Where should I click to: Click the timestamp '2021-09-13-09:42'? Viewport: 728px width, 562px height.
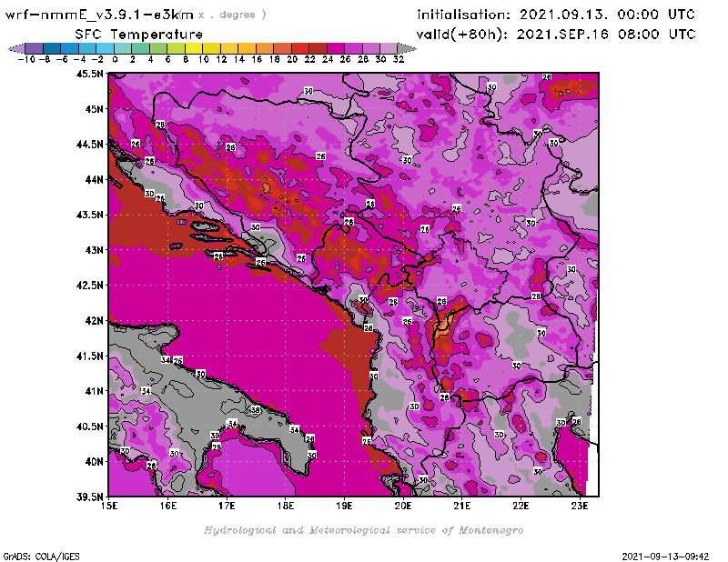tap(665, 556)
